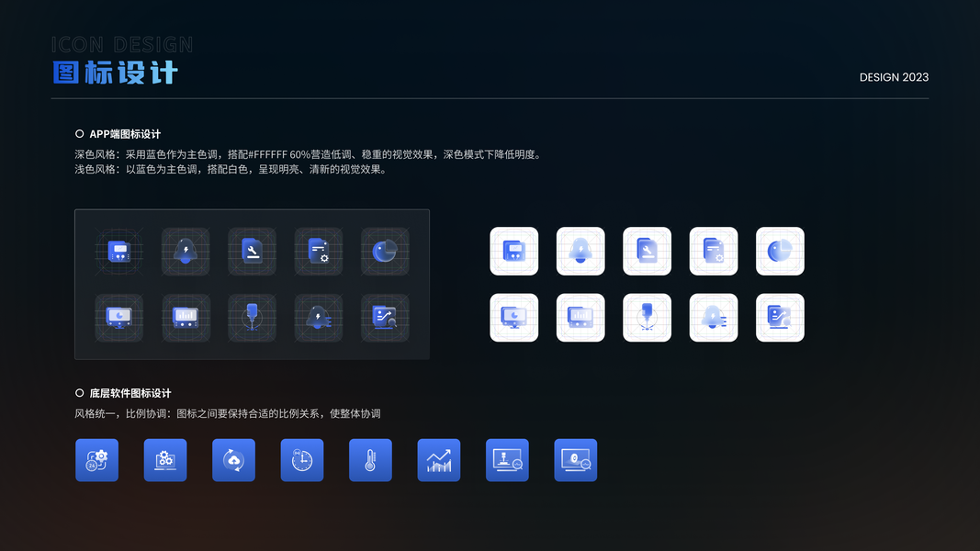Click the light-style bell with lightning icon
Image resolution: width=980 pixels, height=551 pixels.
tap(580, 251)
